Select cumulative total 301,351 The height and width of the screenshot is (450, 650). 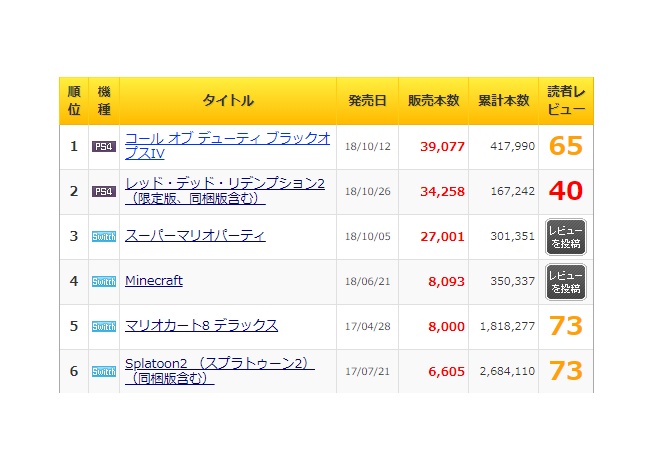point(513,236)
